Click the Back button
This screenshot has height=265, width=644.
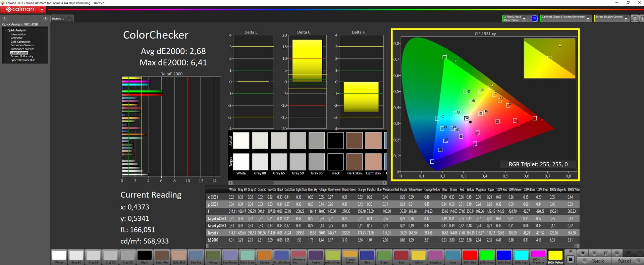click(x=597, y=261)
